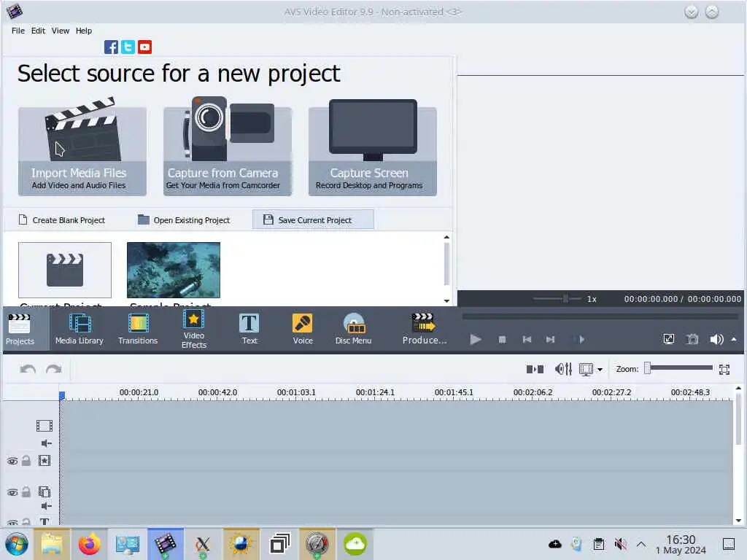Click the timeline playhead marker
This screenshot has width=747, height=560.
coord(62,396)
